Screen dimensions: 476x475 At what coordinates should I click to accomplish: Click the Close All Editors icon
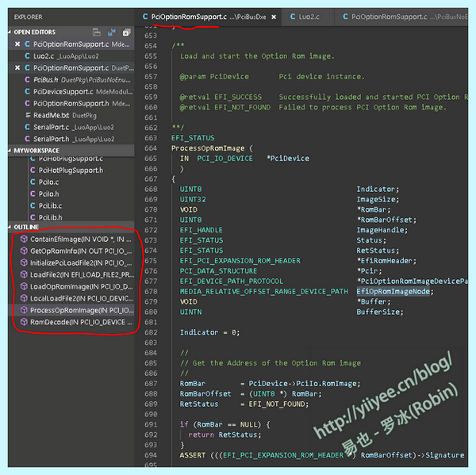(127, 33)
